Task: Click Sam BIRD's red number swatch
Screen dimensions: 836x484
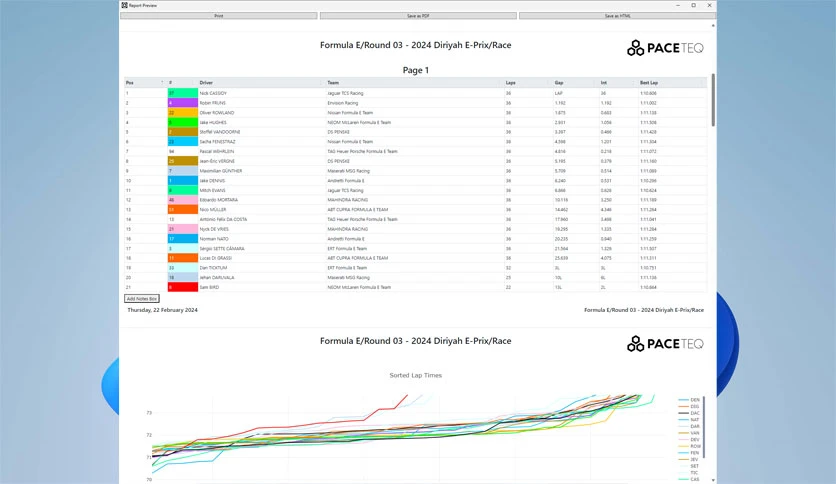Action: 182,287
